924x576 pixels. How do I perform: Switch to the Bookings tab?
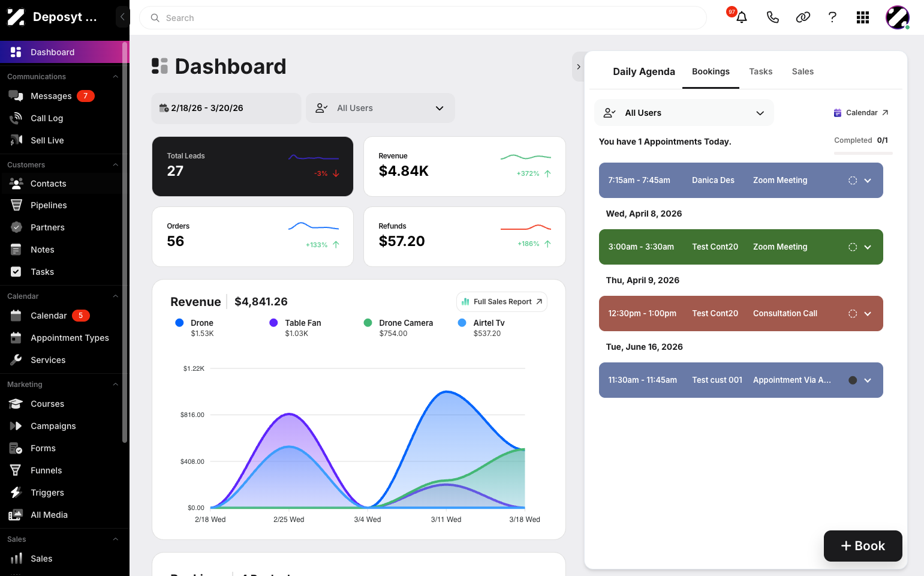coord(711,71)
